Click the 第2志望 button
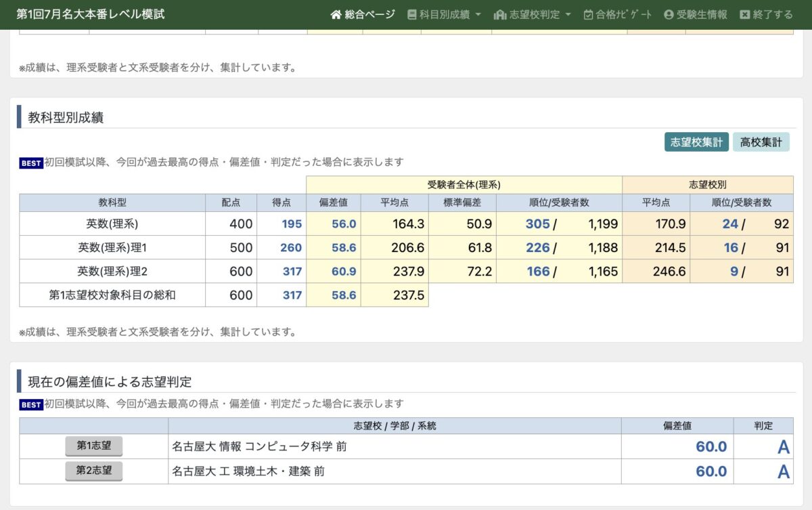Viewport: 812px width, 510px height. (x=94, y=471)
